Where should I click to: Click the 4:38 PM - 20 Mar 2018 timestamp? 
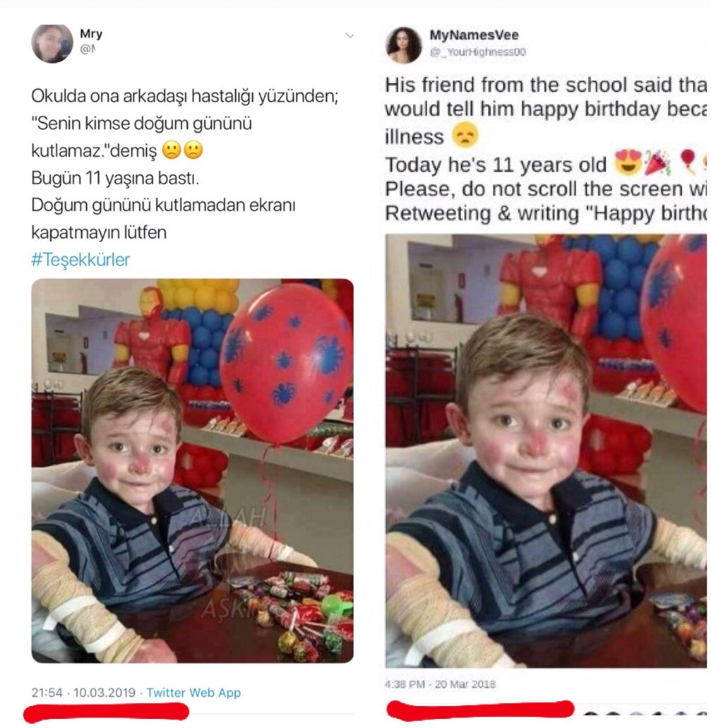point(440,684)
